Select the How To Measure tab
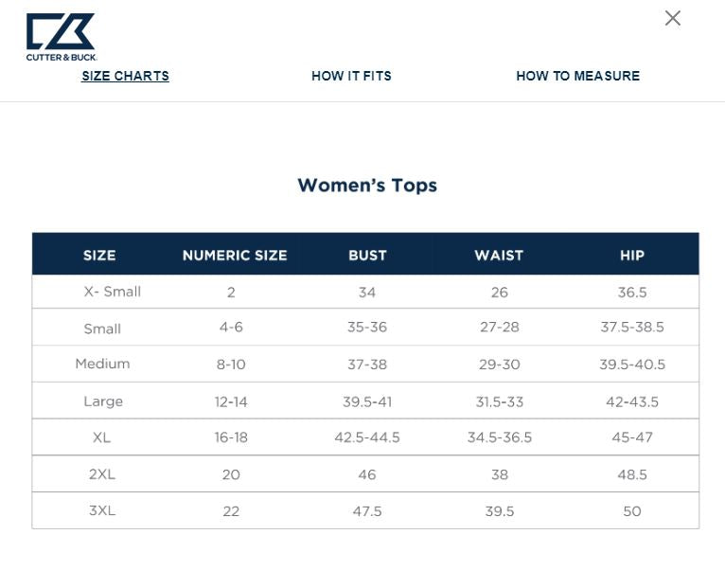The image size is (725, 588). pyautogui.click(x=577, y=76)
